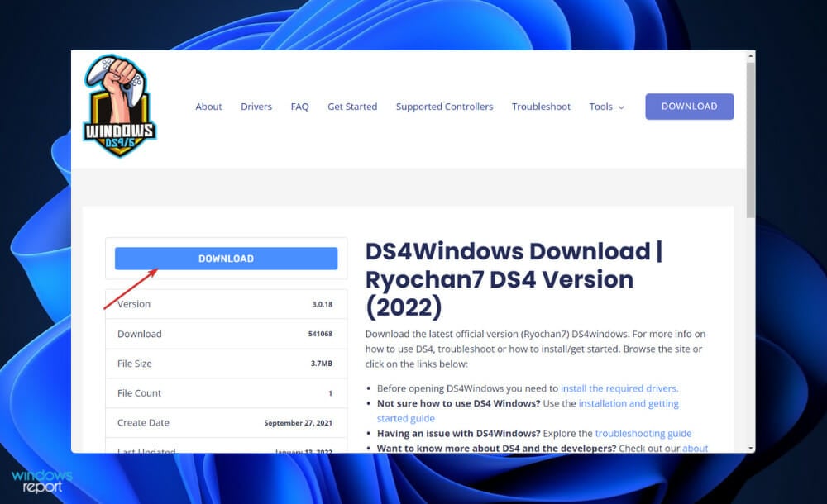Select version value 3.0.18

click(x=322, y=304)
